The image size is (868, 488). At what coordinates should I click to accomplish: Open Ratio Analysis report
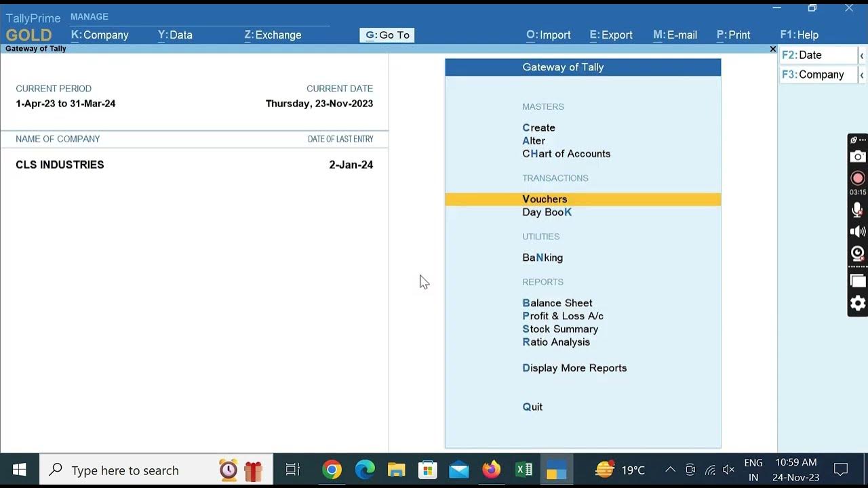(556, 342)
